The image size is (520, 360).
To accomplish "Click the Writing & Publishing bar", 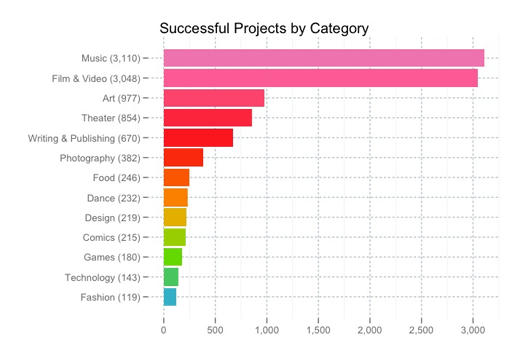I will (198, 138).
